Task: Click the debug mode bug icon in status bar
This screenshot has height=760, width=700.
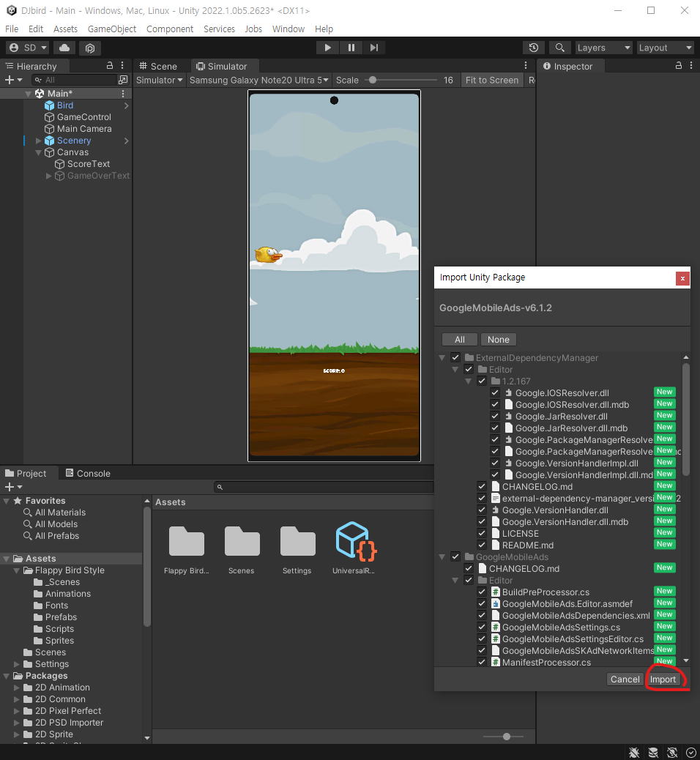Action: tap(634, 752)
